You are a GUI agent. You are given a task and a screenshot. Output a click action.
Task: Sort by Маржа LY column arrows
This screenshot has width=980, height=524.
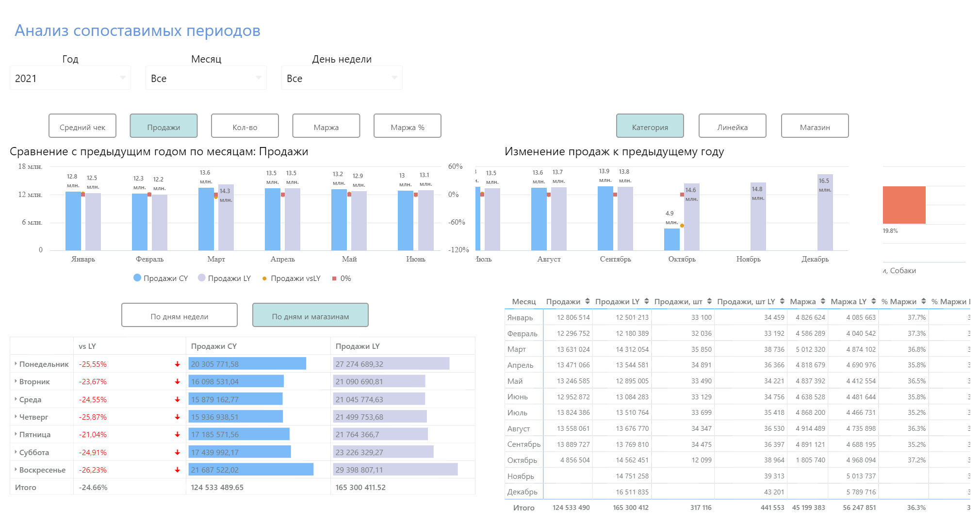click(x=874, y=301)
